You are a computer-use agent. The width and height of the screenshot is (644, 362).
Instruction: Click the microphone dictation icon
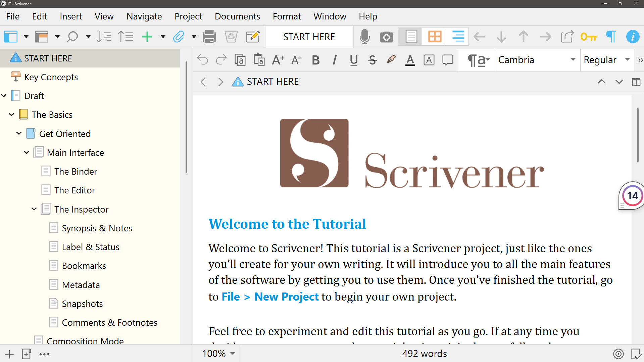(x=365, y=36)
